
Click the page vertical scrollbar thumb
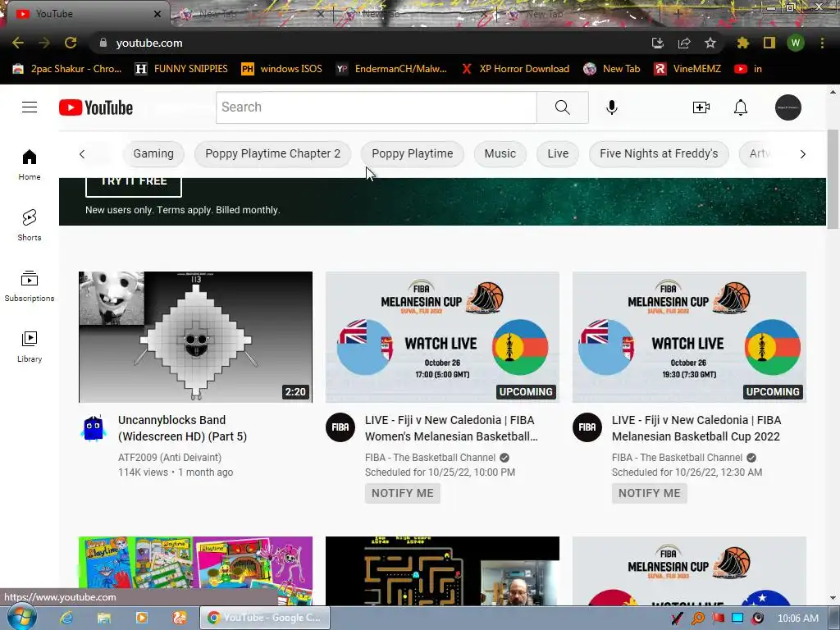[833, 180]
